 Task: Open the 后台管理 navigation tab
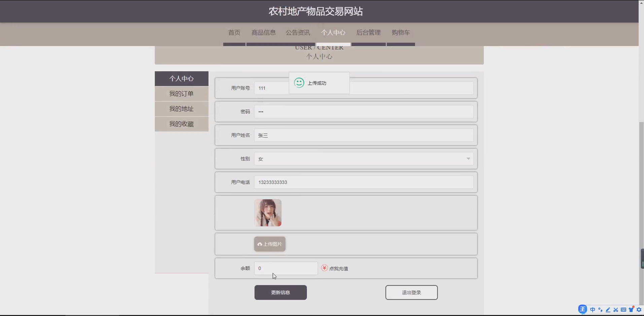tap(368, 33)
